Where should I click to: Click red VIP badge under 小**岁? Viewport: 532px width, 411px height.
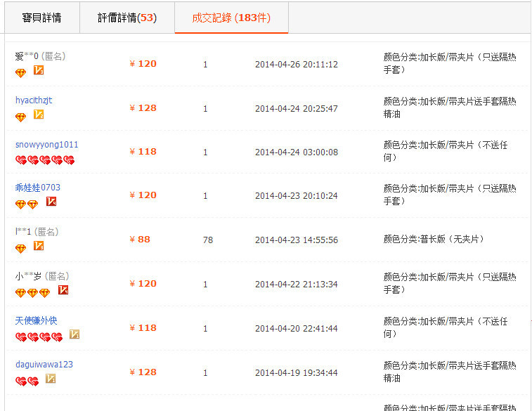pyautogui.click(x=63, y=290)
